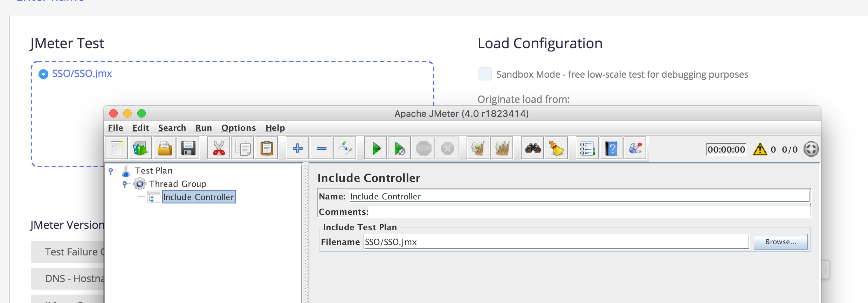Viewport: 868px width, 303px height.
Task: Click the Paste clipboard icon
Action: coord(267,148)
